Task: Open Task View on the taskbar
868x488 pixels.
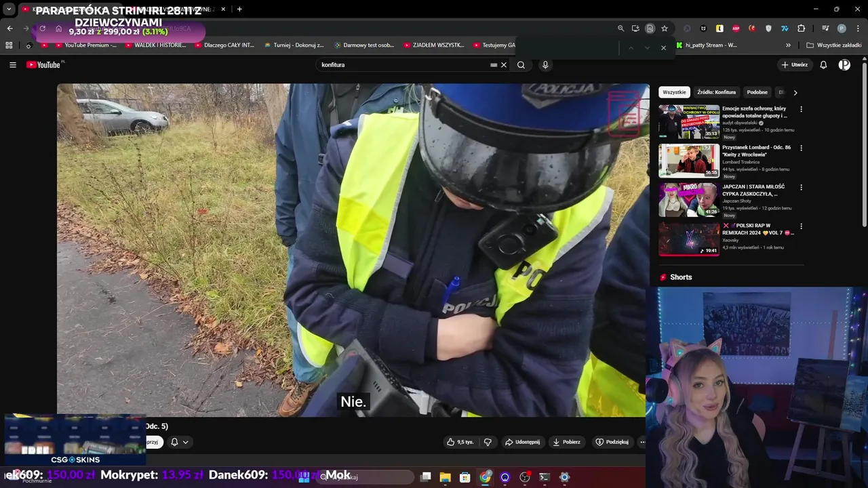Action: pos(425,477)
